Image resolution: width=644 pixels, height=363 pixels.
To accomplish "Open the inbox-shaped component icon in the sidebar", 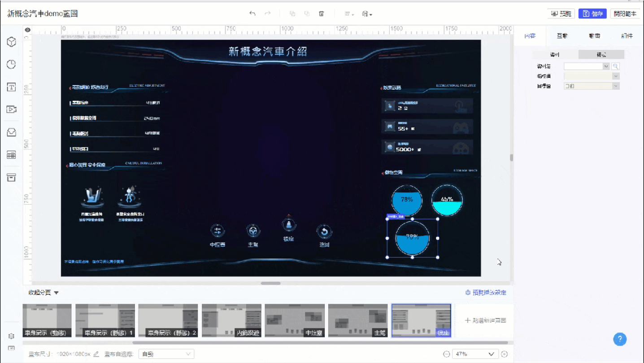I will 11,132.
